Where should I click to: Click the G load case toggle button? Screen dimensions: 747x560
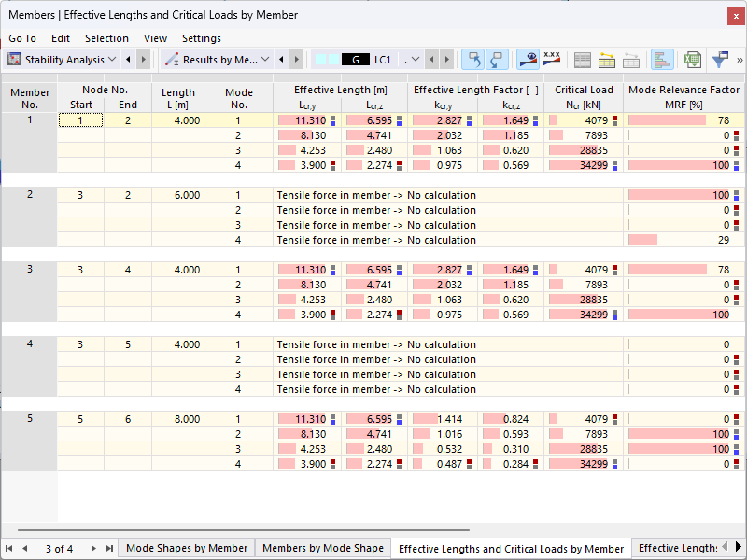click(x=358, y=59)
